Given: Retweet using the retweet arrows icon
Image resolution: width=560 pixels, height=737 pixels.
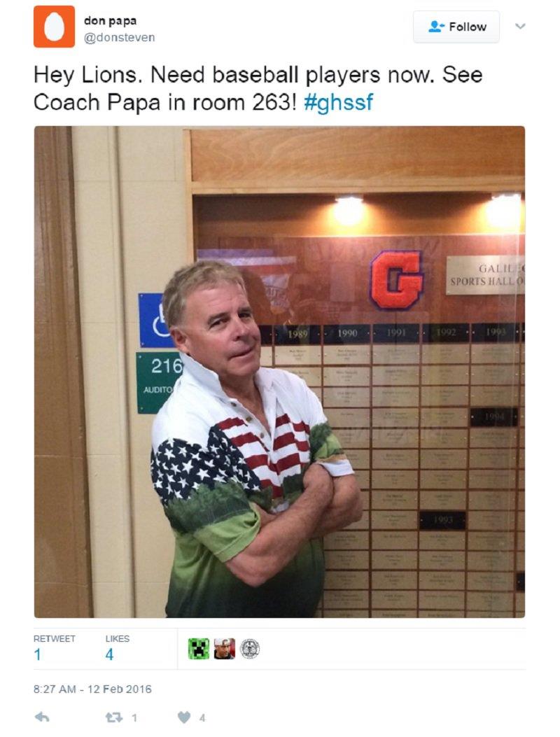Looking at the screenshot, I should pyautogui.click(x=113, y=717).
